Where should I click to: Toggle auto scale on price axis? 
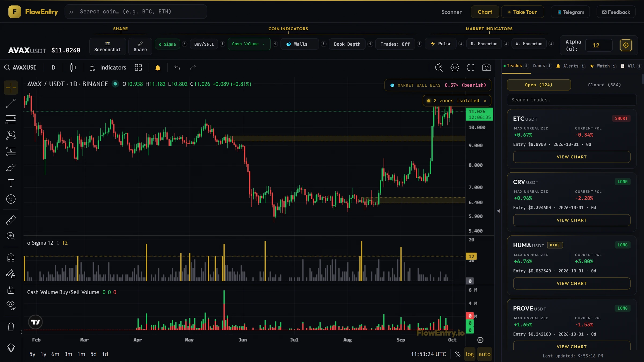tap(484, 354)
